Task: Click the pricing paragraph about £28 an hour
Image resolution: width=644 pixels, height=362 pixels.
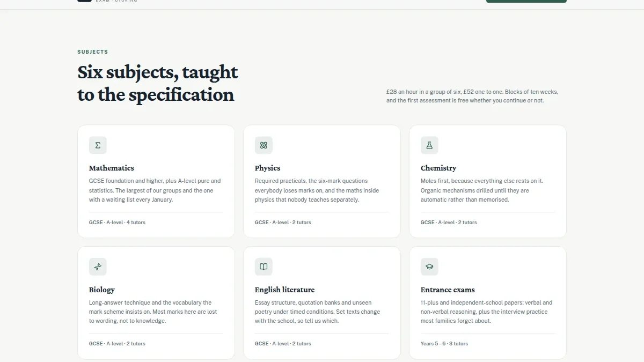Action: pyautogui.click(x=472, y=96)
